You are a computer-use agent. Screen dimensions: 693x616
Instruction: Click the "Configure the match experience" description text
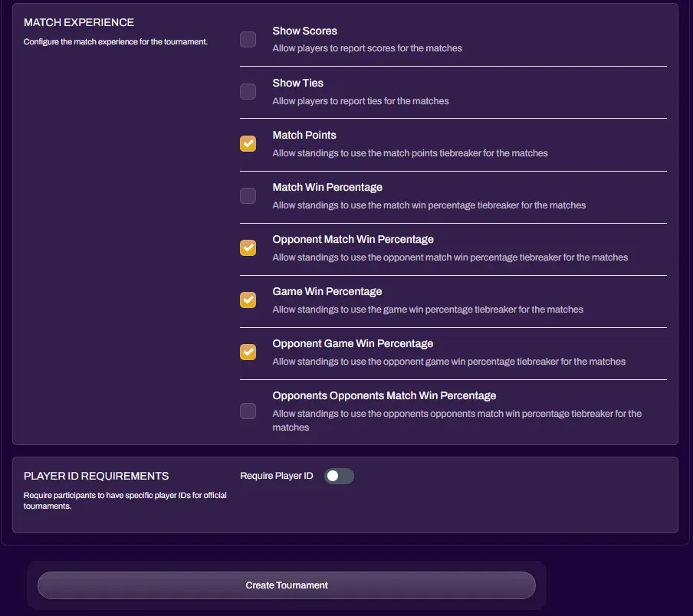pos(116,42)
